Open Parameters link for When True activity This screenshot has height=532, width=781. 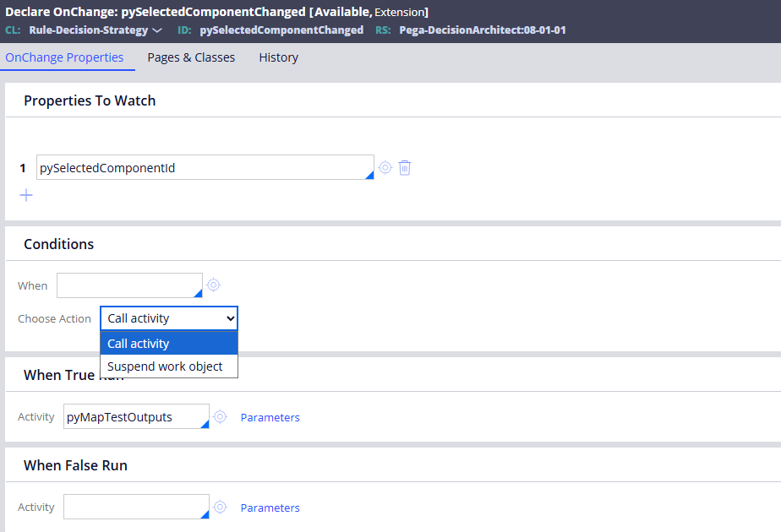pyautogui.click(x=270, y=417)
